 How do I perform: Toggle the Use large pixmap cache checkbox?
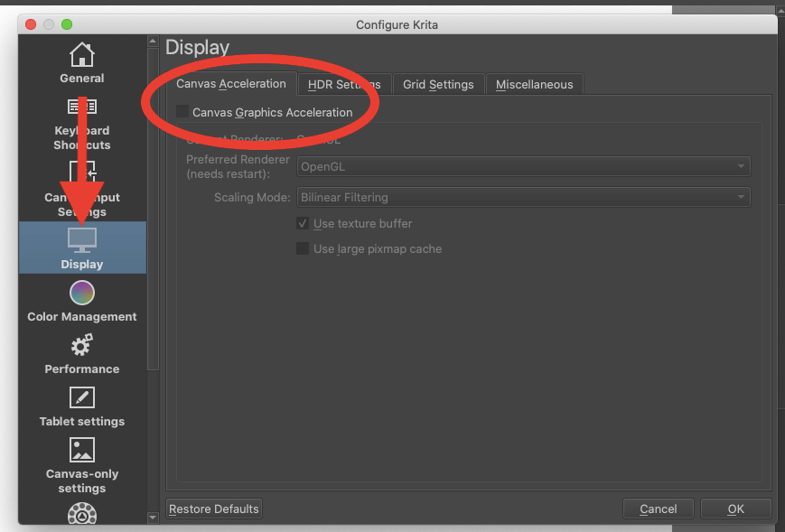303,248
